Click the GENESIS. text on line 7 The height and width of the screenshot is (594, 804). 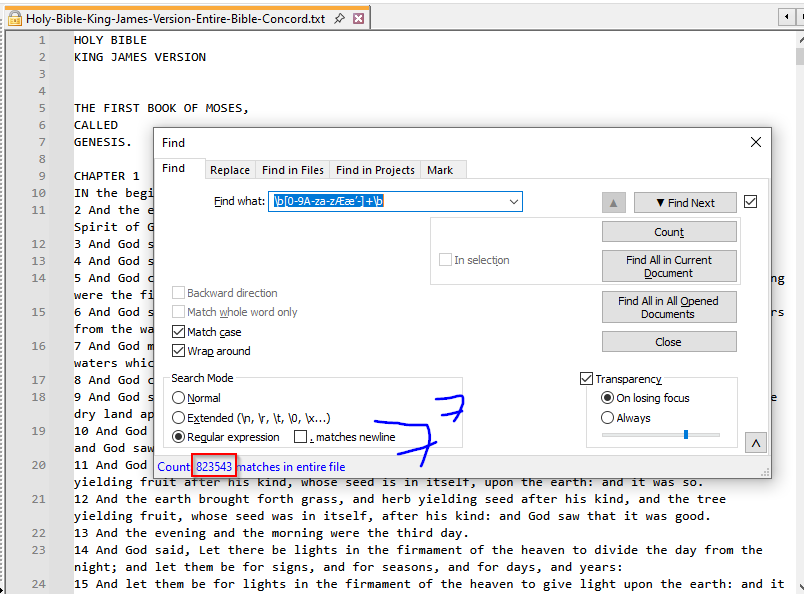(x=103, y=142)
